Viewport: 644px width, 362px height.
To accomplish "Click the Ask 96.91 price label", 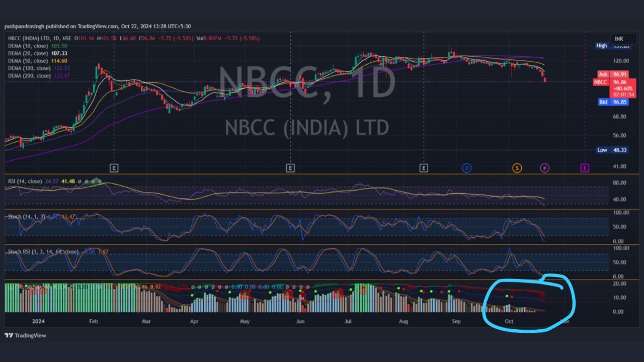I will tap(612, 74).
